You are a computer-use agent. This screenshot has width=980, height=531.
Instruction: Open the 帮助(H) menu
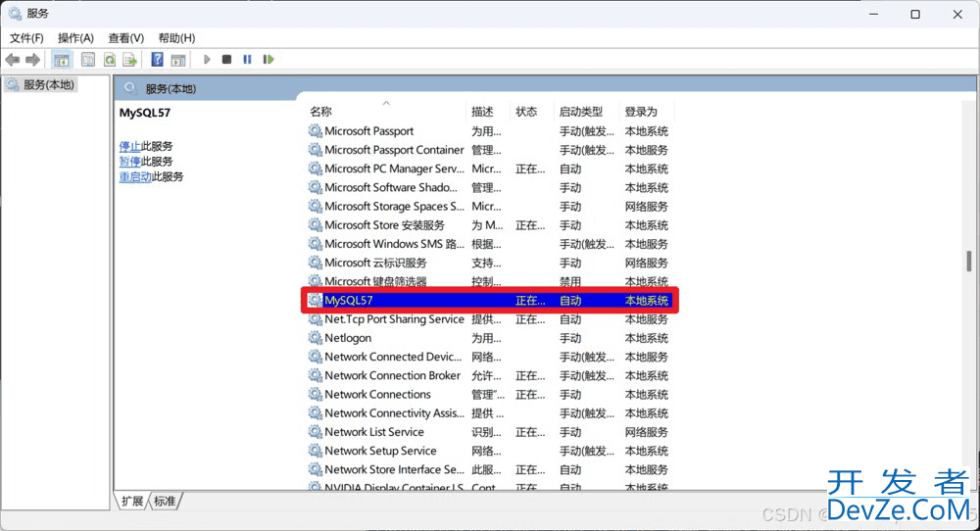[x=176, y=38]
